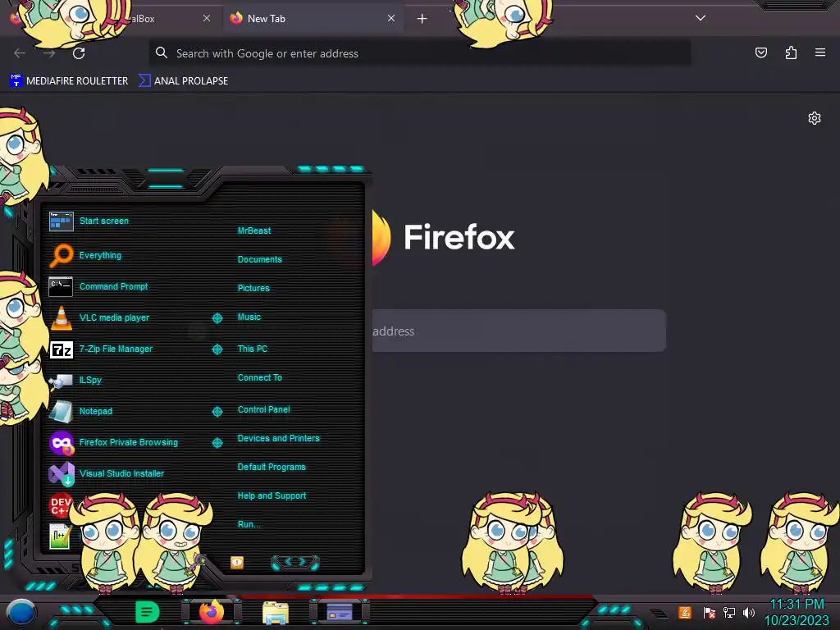
Task: Open Action Center flag in tray
Action: (710, 613)
